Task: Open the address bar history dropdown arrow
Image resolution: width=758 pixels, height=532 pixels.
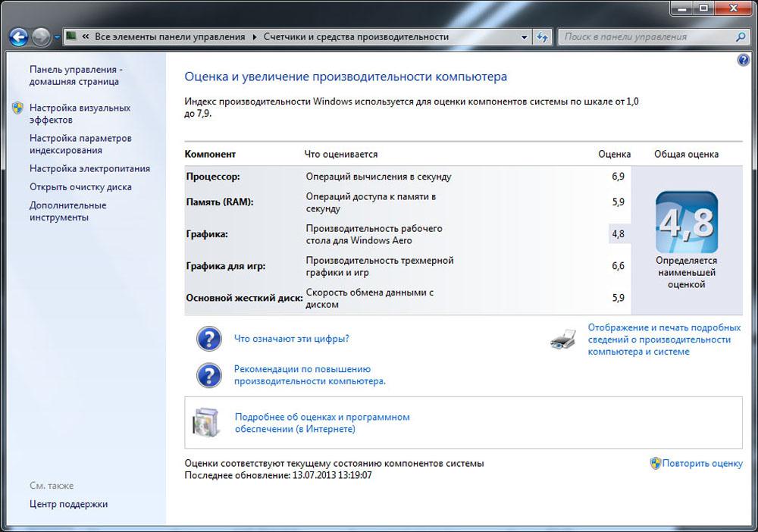Action: click(525, 36)
